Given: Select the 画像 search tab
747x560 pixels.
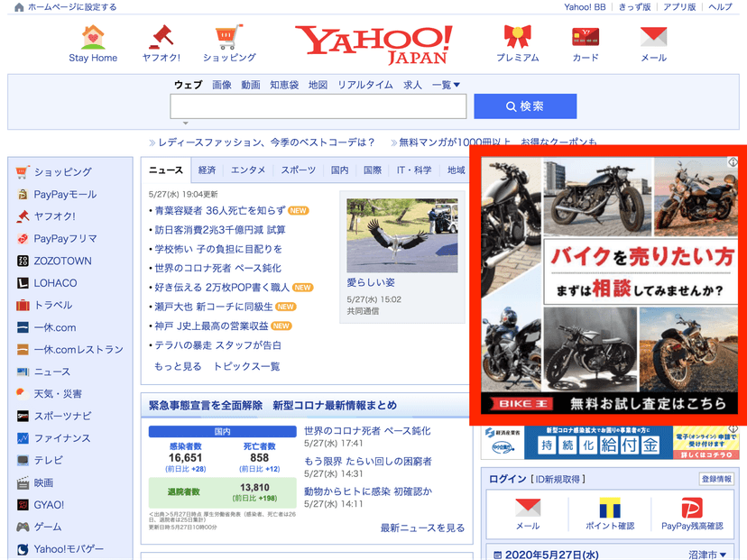Looking at the screenshot, I should click(x=222, y=85).
